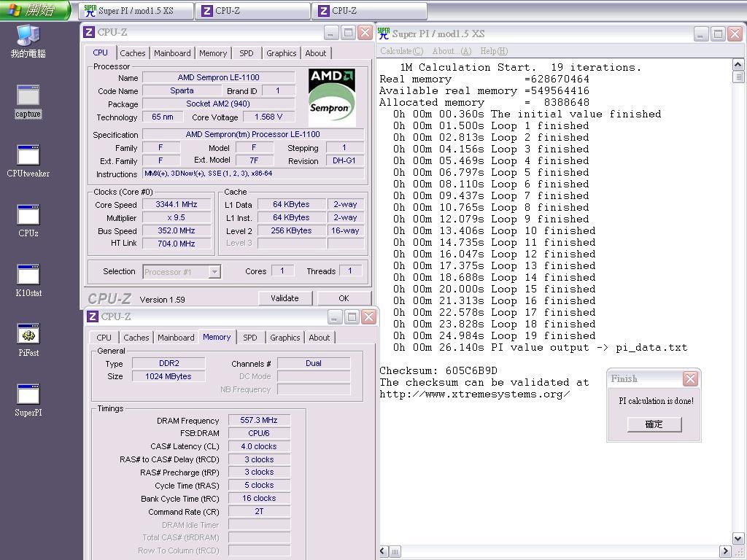Click the Validate button in CPU-Z
Screen dimensions: 747x560
coord(285,298)
